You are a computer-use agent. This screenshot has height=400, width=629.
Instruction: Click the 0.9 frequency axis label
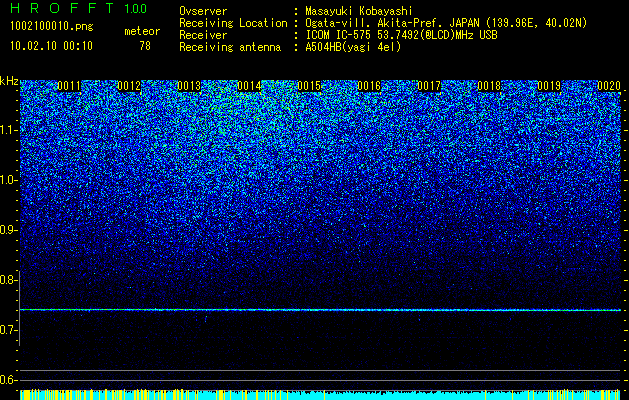[8, 230]
